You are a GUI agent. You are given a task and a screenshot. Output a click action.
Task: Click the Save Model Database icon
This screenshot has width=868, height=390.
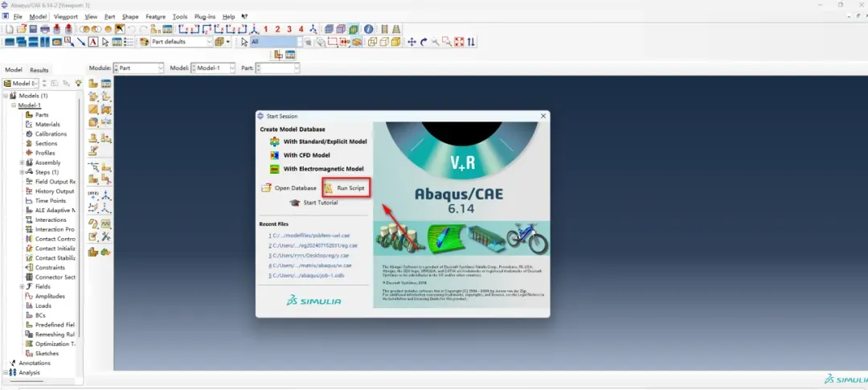coord(33,29)
